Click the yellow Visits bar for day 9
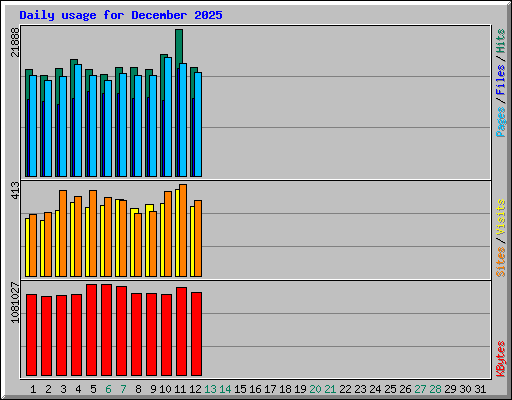Image resolution: width=512 pixels, height=400 pixels. point(147,240)
